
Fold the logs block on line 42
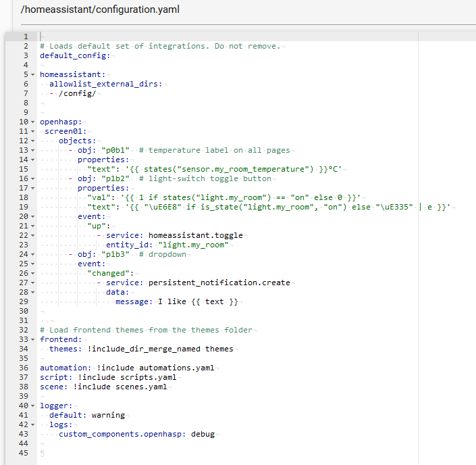[x=32, y=424]
